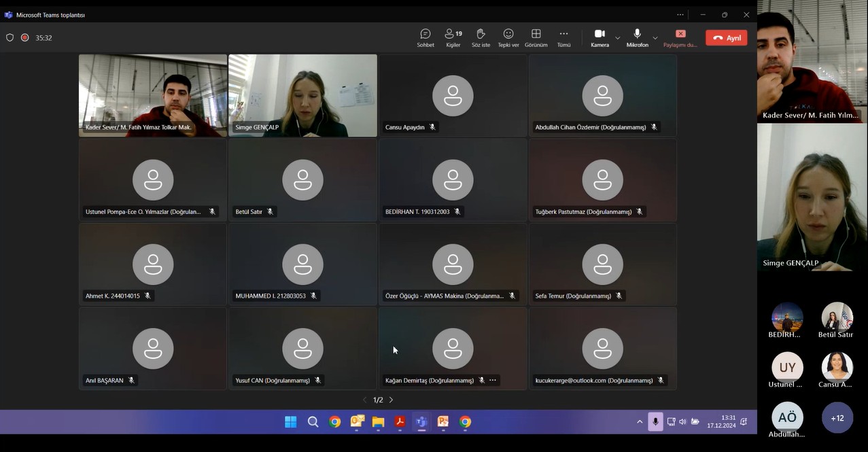Toggle Windows taskbar microphone indicator
The height and width of the screenshot is (452, 868).
click(655, 421)
